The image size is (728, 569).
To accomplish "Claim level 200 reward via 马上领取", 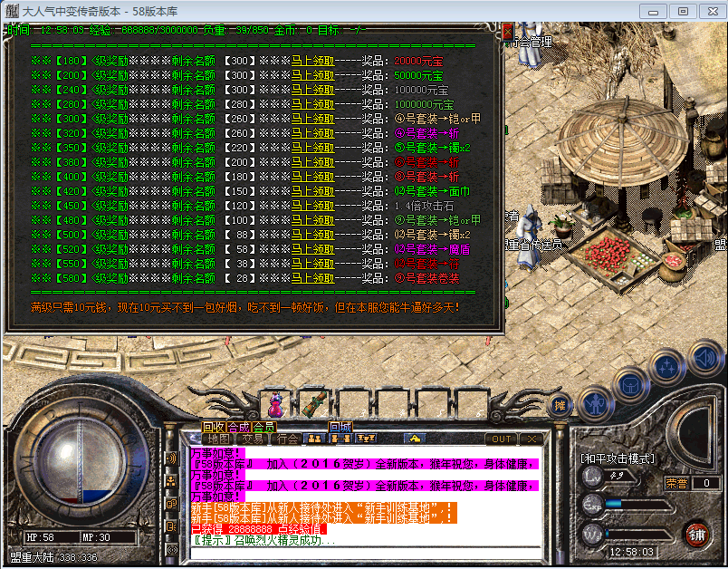I will click(x=313, y=75).
